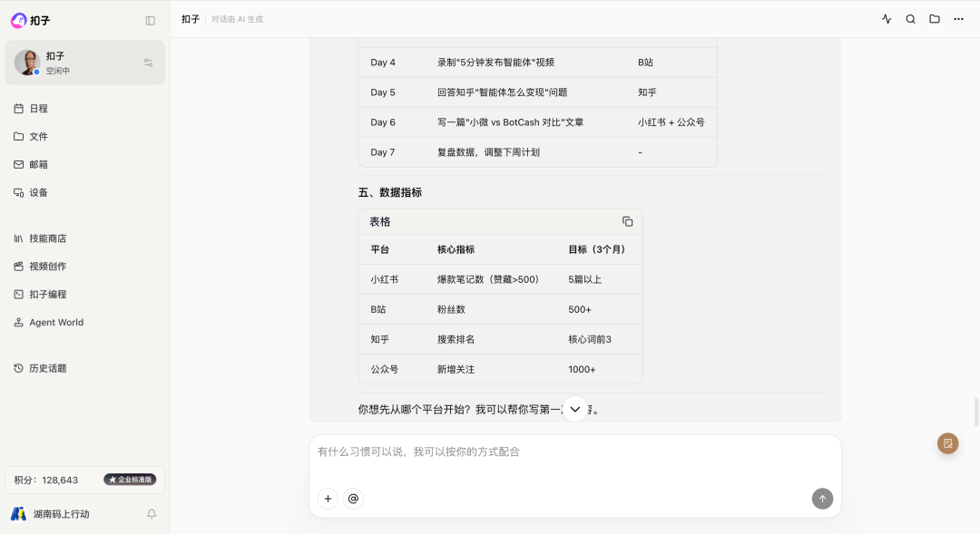Click the 1000+ target cell
This screenshot has height=534, width=980.
[582, 370]
